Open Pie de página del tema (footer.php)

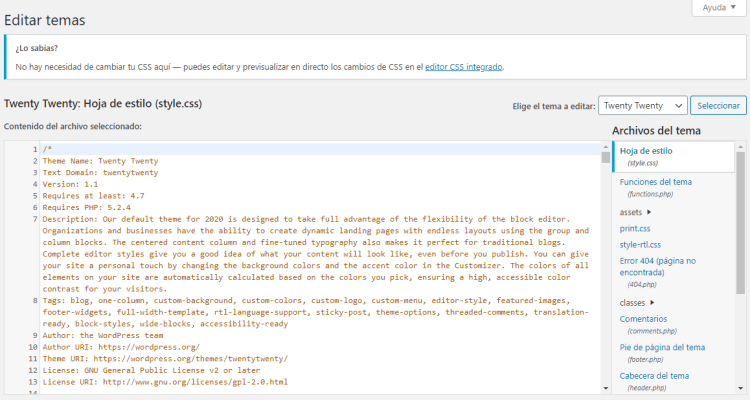click(x=662, y=348)
